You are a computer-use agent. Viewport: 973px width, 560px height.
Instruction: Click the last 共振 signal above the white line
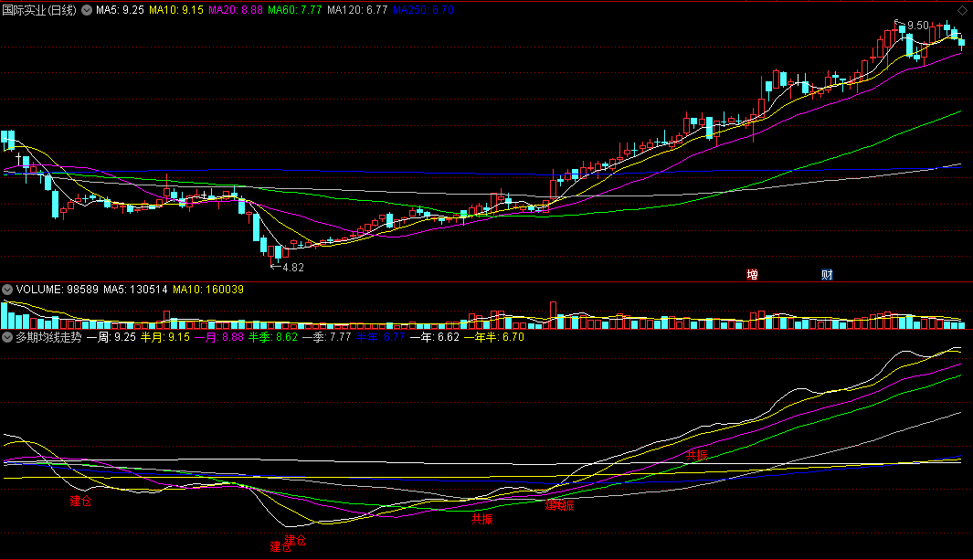pyautogui.click(x=697, y=455)
